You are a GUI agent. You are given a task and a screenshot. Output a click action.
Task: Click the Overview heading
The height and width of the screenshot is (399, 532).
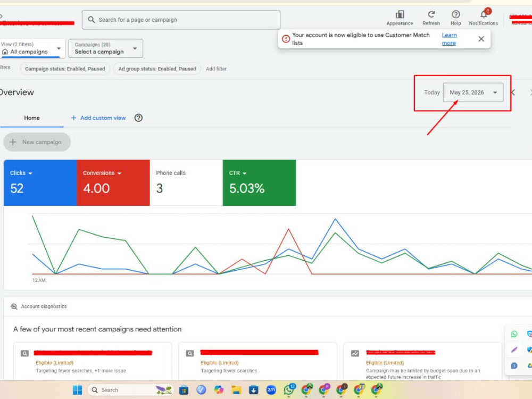(x=16, y=92)
